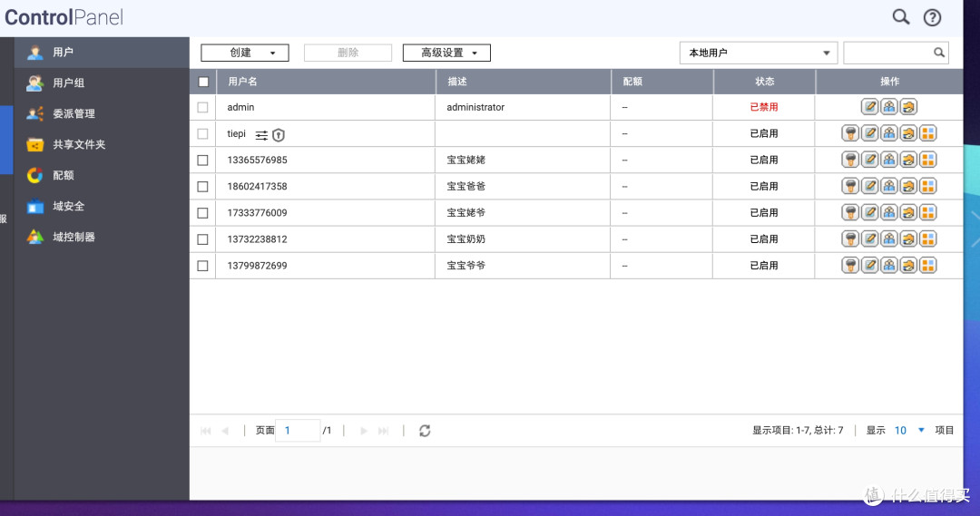Switch to 配额 in the sidebar

[102, 175]
